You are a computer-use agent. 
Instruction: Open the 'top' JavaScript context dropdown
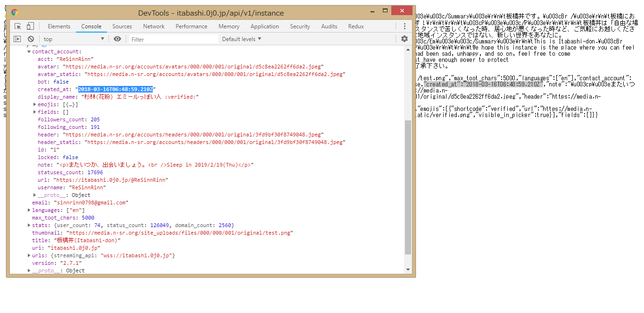pyautogui.click(x=74, y=39)
